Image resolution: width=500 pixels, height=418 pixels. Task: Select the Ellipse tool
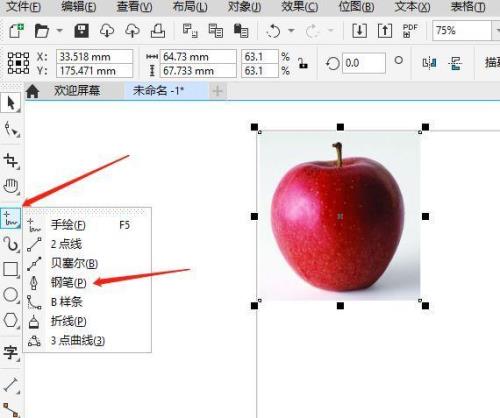tap(11, 295)
